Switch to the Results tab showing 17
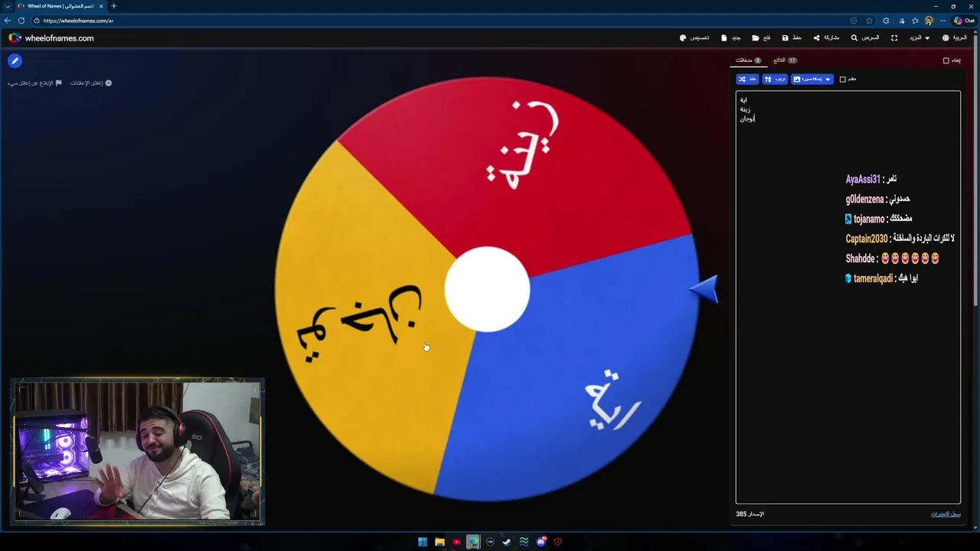Screen dimensions: 980x551 [786, 60]
